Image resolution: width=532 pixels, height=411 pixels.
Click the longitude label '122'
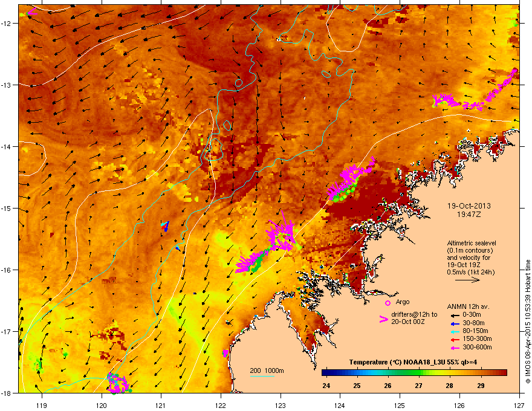tap(221, 405)
